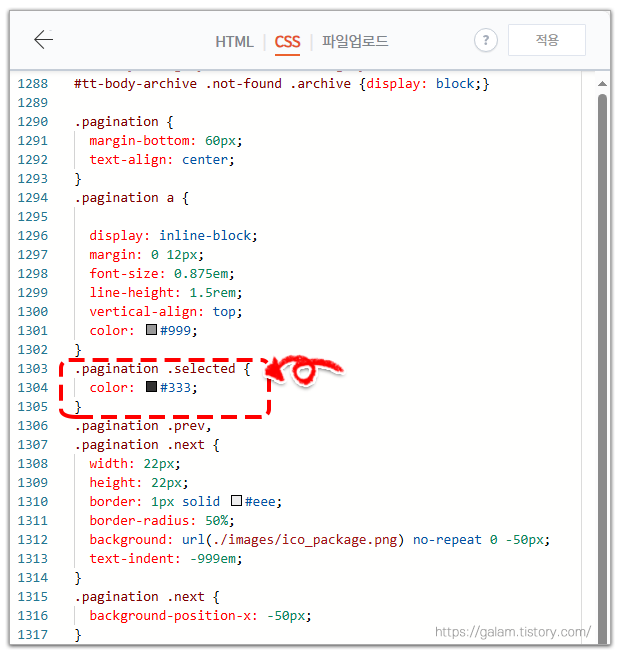This screenshot has height=655, width=620.
Task: Click 'display: inline-block;' line
Action: tap(173, 236)
